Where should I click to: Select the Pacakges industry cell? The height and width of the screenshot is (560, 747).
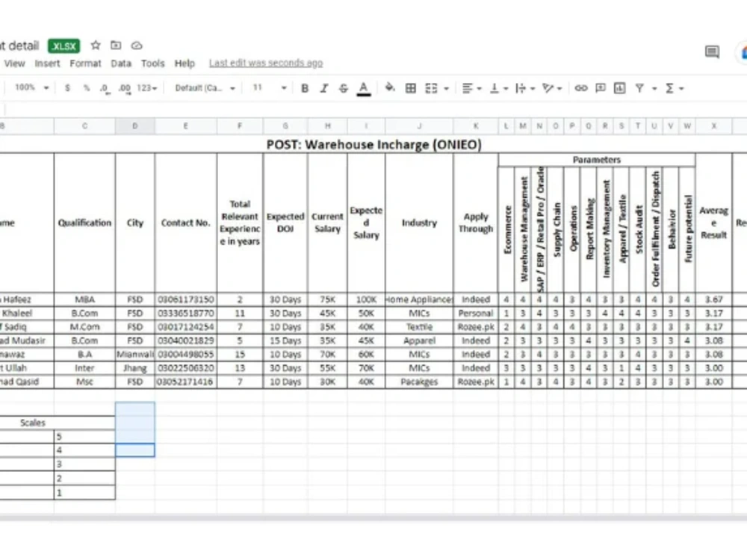click(x=419, y=382)
